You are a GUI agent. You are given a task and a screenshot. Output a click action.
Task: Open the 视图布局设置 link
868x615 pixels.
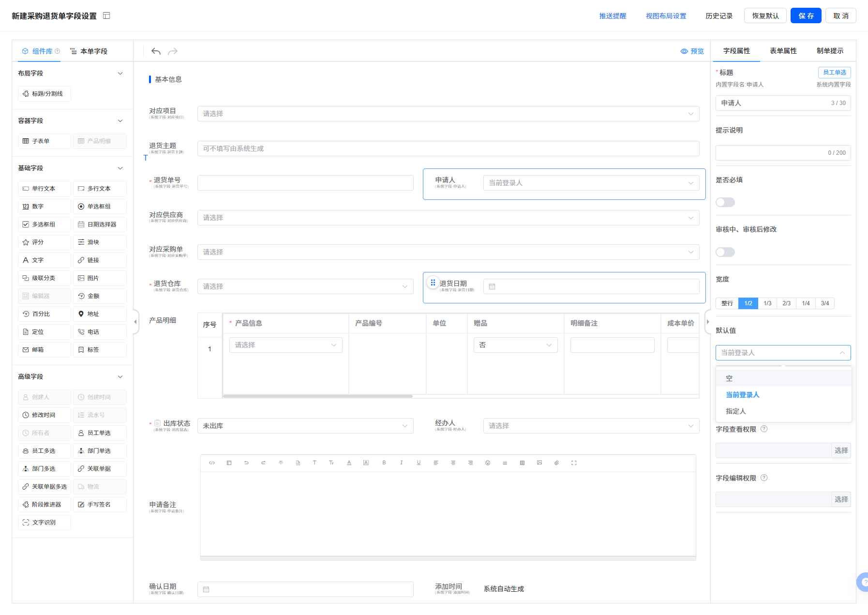coord(666,16)
